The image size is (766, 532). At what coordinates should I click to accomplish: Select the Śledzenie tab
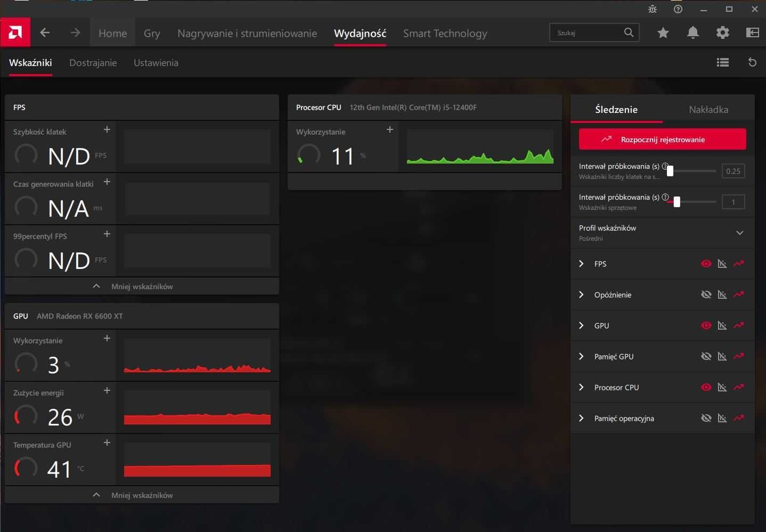point(616,109)
